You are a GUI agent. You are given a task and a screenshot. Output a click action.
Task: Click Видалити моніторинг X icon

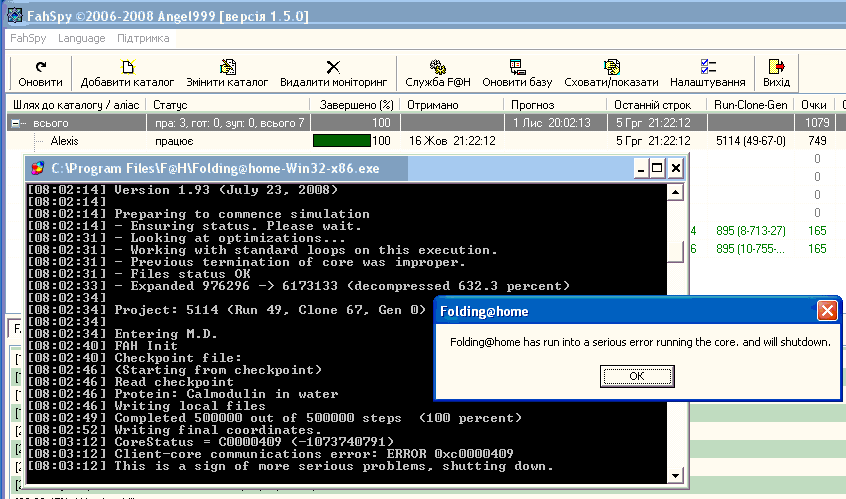333,67
